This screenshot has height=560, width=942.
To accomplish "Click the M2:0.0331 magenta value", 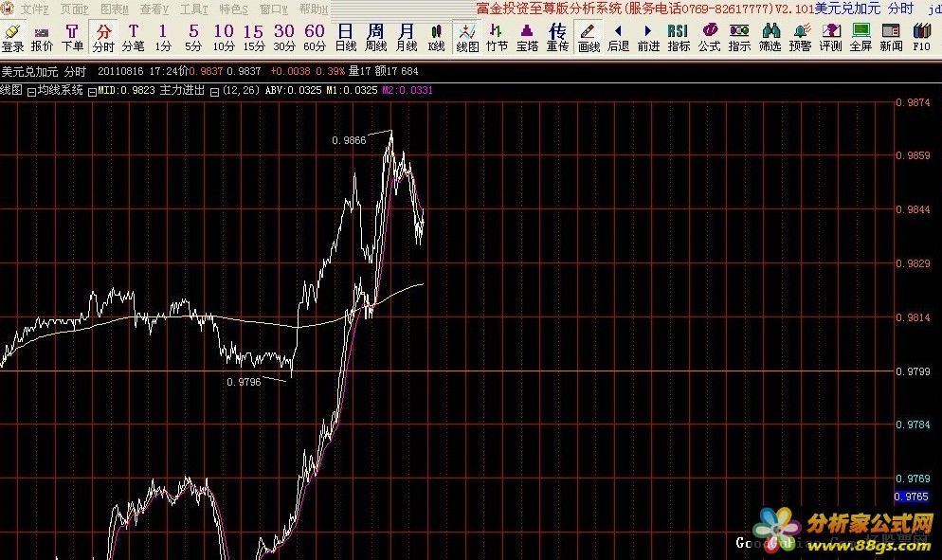I will pos(407,91).
